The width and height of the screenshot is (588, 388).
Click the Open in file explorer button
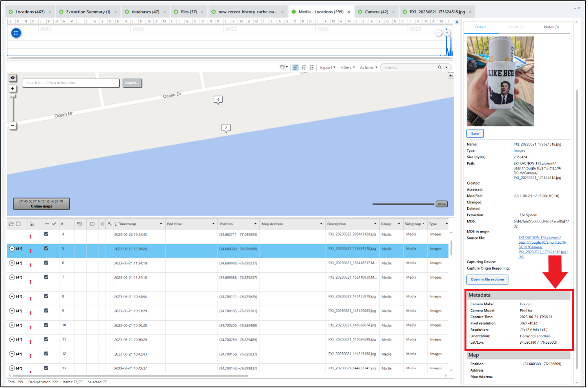coord(487,279)
